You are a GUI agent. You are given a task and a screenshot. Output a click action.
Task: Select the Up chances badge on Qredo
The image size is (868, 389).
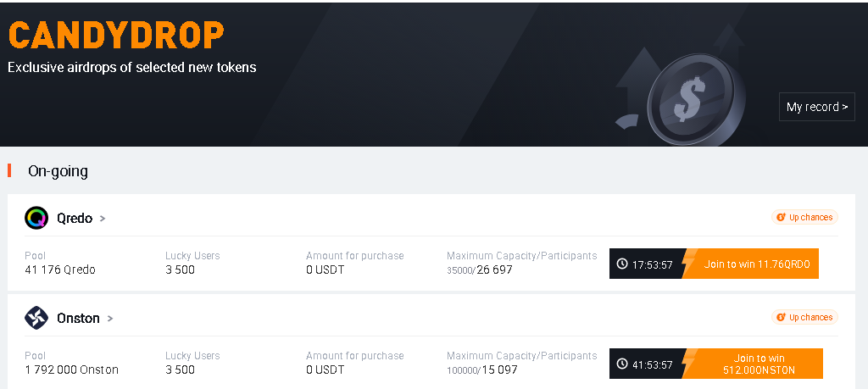click(805, 218)
